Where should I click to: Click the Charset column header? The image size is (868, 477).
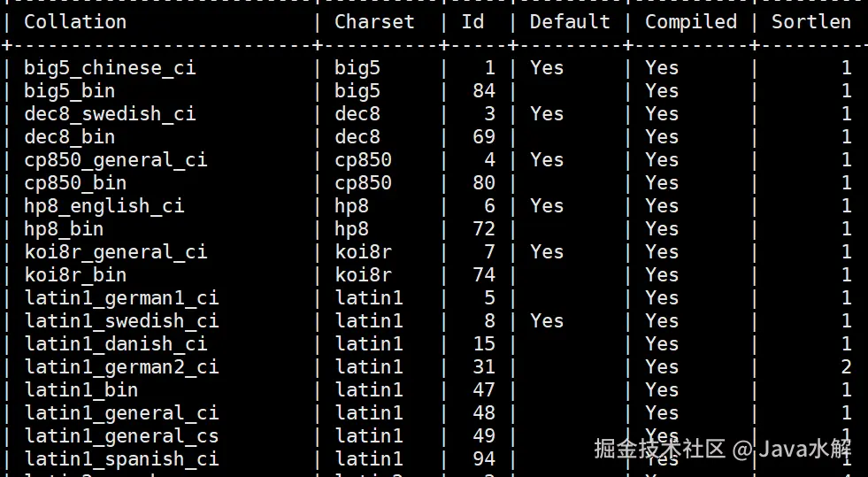click(374, 21)
